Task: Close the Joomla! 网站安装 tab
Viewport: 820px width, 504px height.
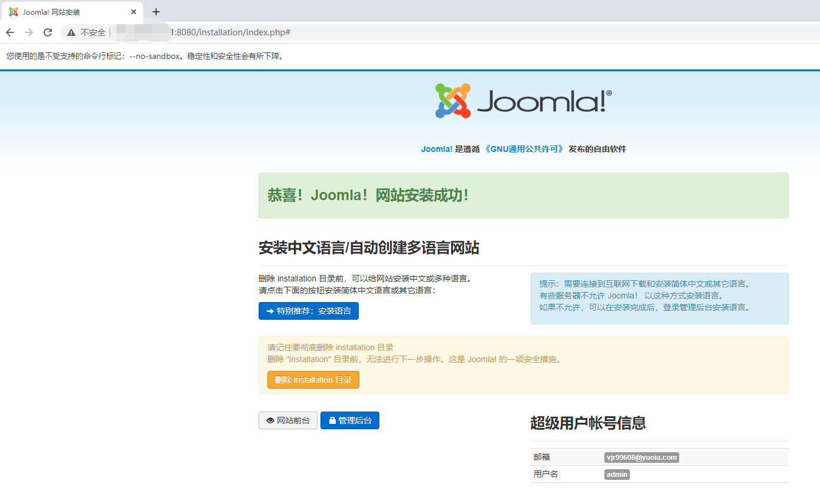Action: pos(134,11)
